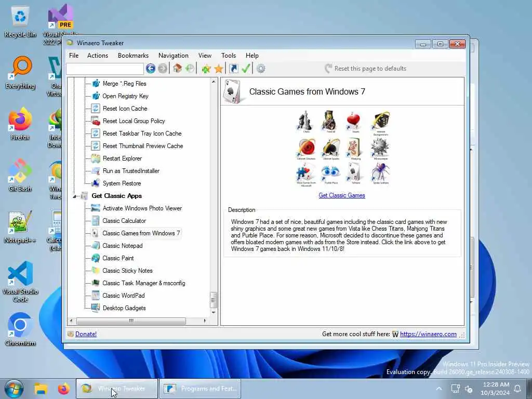Collapse the Get Classic Apps tree node
This screenshot has height=399, width=532.
pos(75,196)
